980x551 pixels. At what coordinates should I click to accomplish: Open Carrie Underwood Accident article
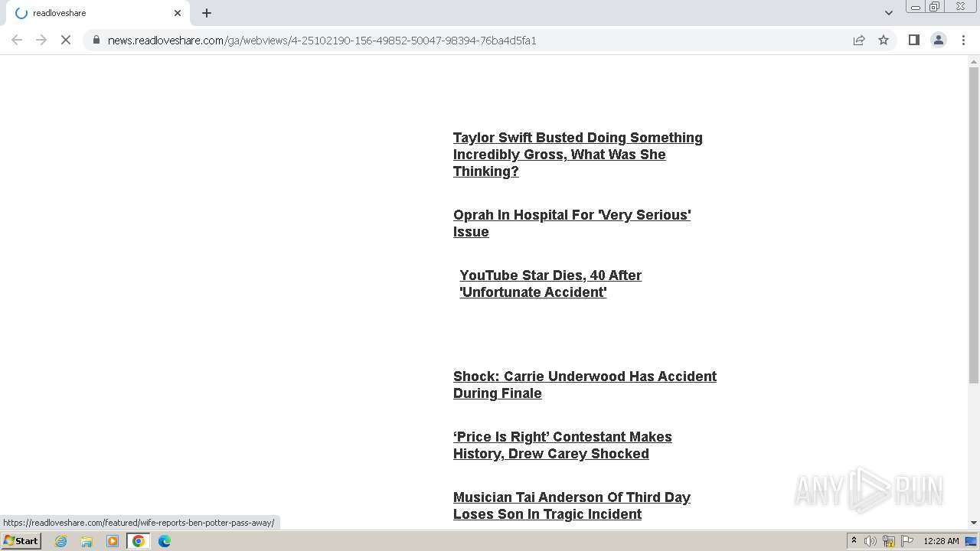(x=585, y=385)
